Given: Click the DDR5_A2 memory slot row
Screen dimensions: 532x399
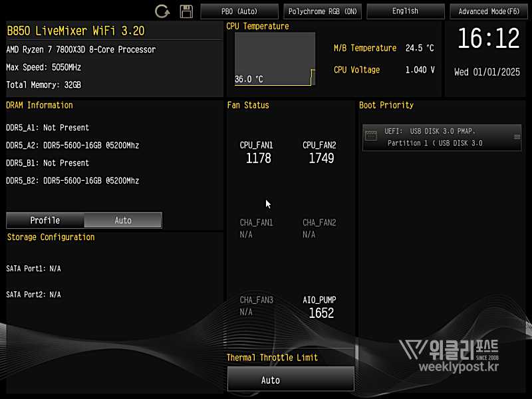Looking at the screenshot, I should click(x=72, y=145).
